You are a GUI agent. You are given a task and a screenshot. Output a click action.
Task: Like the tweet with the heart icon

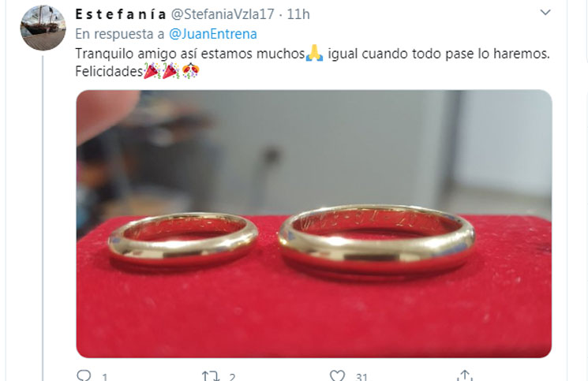coord(337,375)
